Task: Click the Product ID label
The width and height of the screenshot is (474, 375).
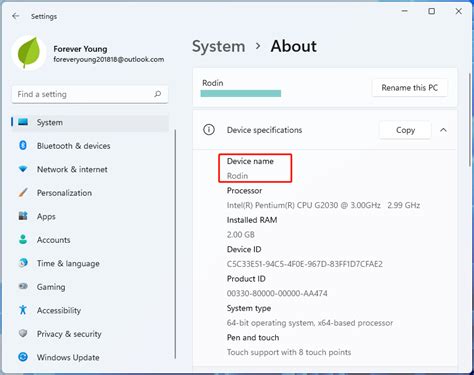Action: (x=246, y=279)
